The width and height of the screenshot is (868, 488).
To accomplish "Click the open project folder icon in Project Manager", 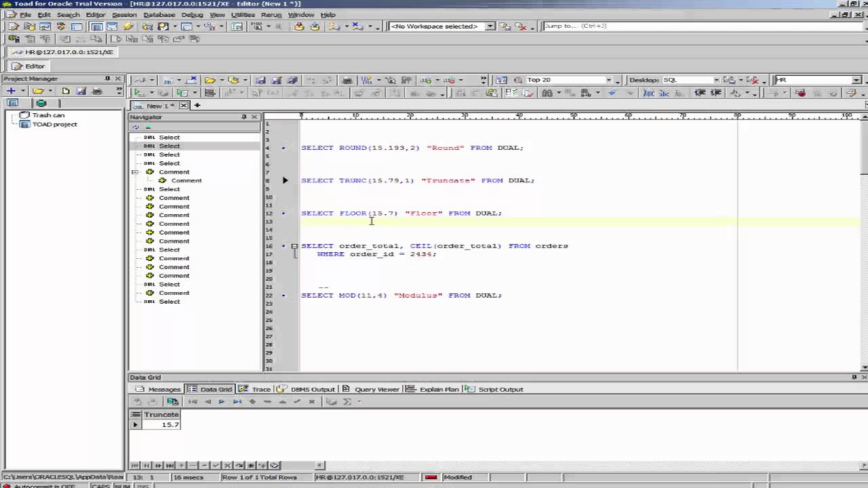I will coord(38,91).
